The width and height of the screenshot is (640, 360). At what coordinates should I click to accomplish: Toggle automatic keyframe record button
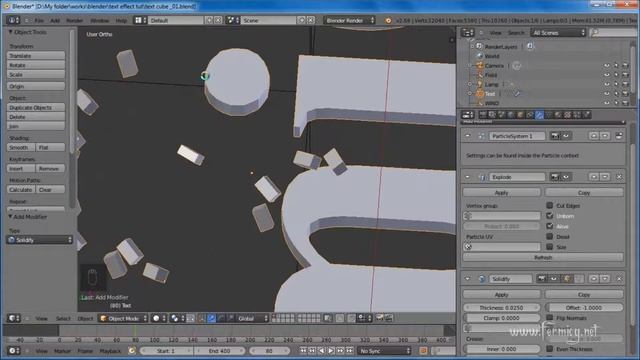pyautogui.click(x=423, y=351)
